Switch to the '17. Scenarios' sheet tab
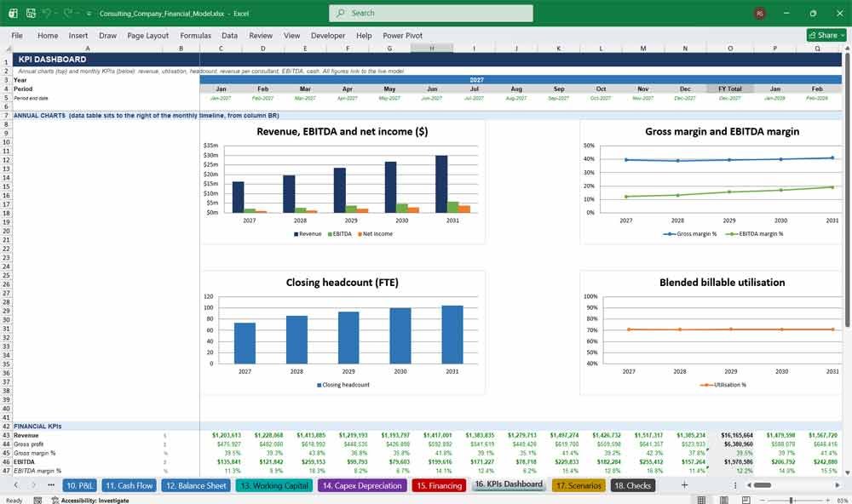 [579, 485]
